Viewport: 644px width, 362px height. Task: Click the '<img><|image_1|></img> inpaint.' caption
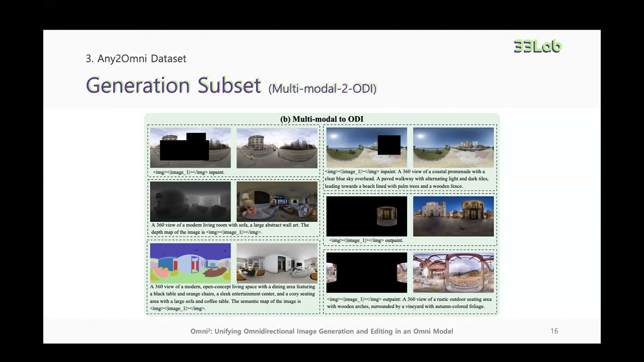[x=189, y=172]
